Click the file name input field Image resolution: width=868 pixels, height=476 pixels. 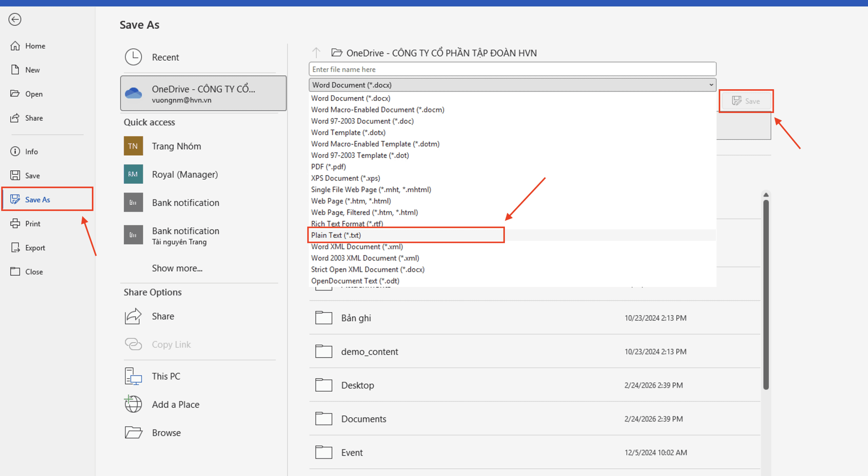(509, 69)
